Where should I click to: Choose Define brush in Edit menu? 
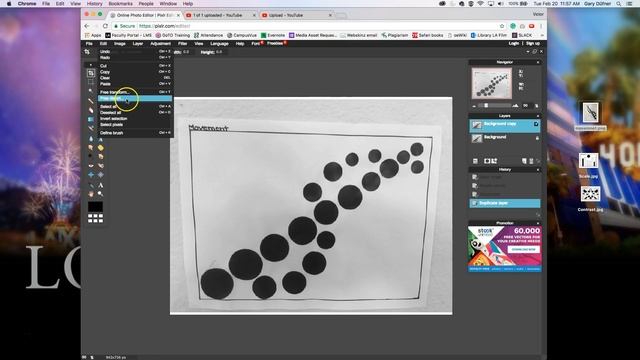coord(136,133)
